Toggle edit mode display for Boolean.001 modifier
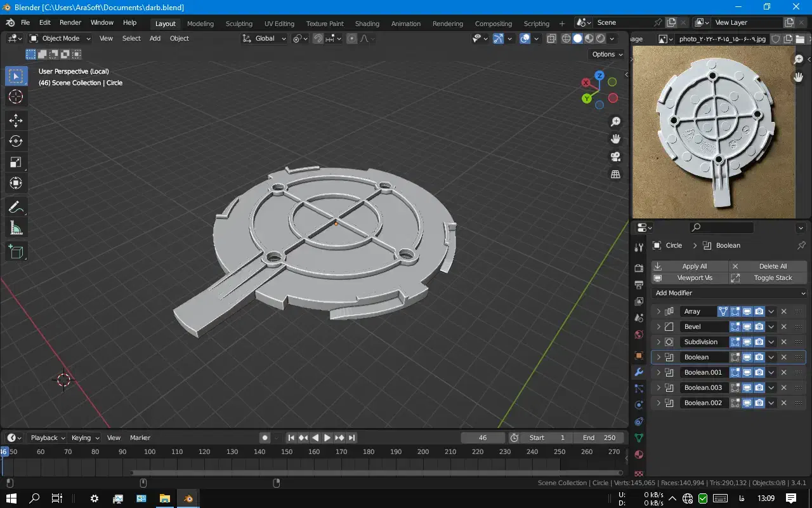This screenshot has width=812, height=508. point(735,372)
